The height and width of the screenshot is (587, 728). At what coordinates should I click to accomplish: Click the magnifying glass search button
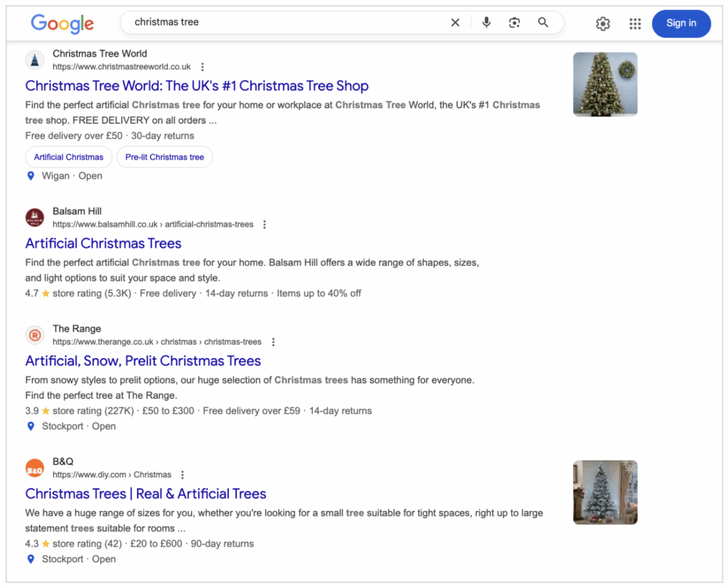[x=543, y=23]
